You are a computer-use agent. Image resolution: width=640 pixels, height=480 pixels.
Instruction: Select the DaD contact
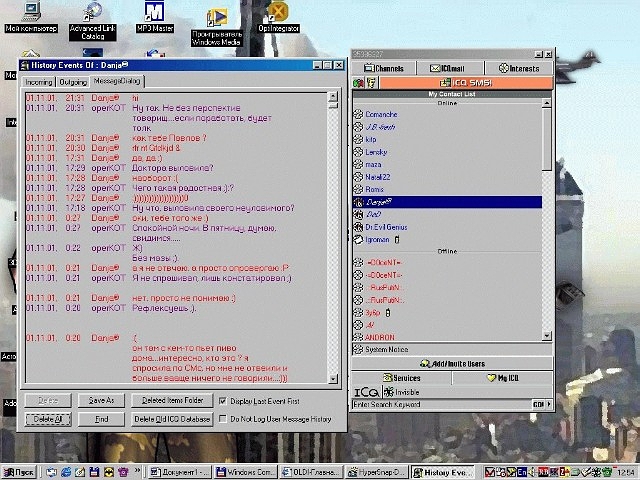373,215
